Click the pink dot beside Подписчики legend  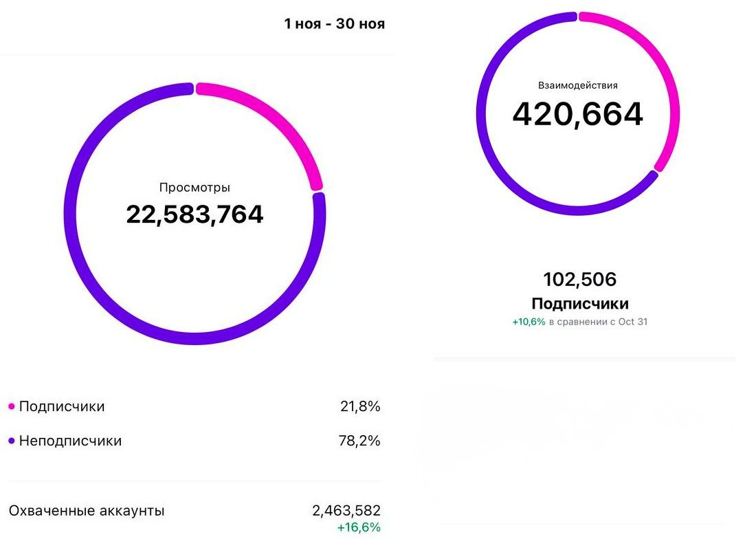point(11,407)
